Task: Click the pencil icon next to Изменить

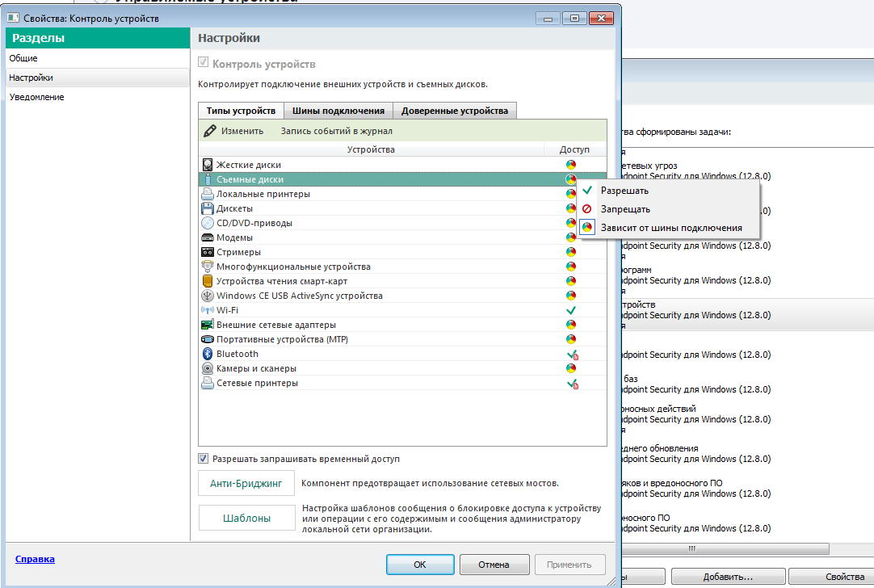Action: pyautogui.click(x=209, y=131)
